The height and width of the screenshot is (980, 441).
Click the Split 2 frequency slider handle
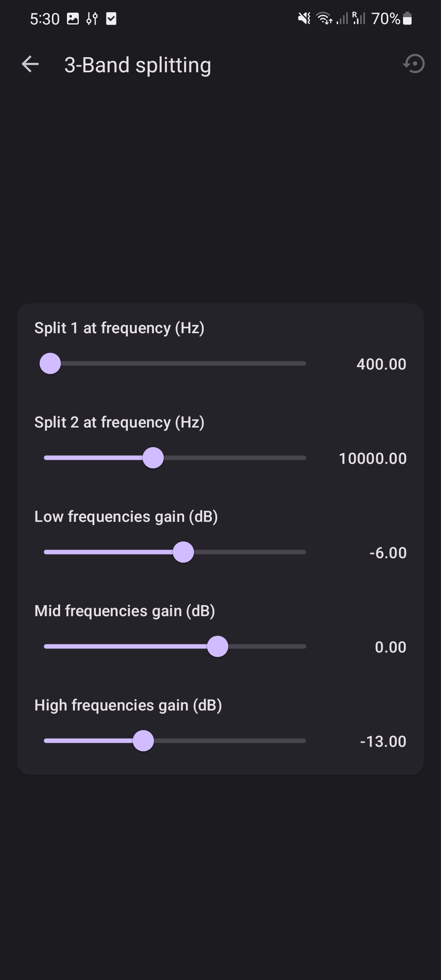click(153, 458)
